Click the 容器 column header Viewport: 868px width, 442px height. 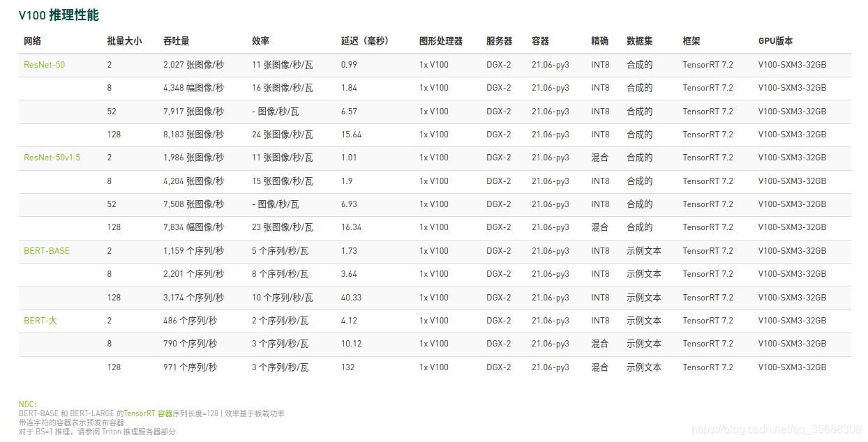coord(540,41)
